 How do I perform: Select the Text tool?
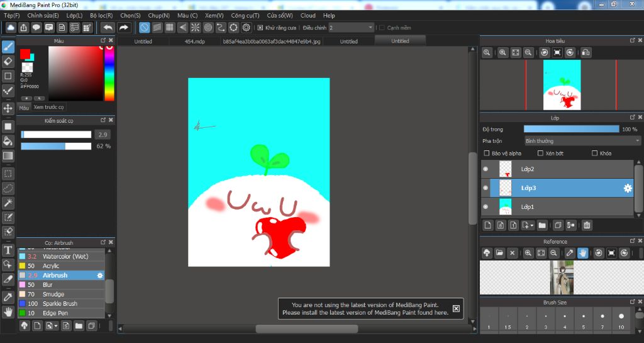coord(8,250)
